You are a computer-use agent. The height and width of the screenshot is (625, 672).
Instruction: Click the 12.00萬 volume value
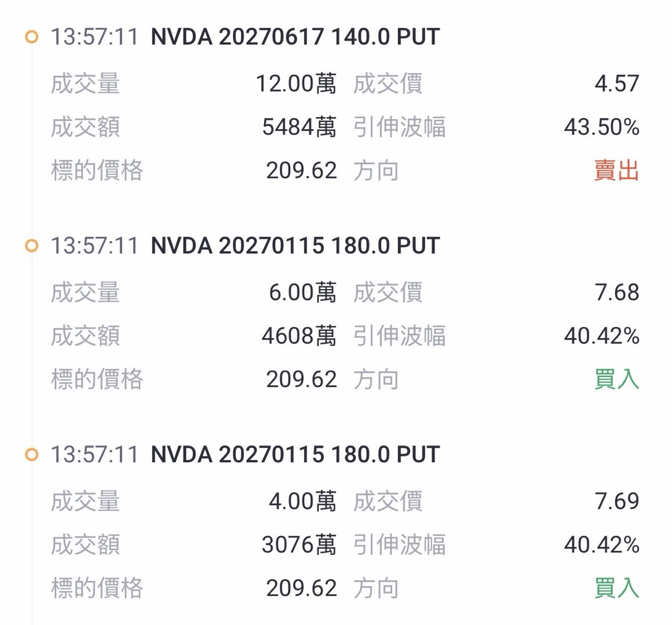point(296,83)
